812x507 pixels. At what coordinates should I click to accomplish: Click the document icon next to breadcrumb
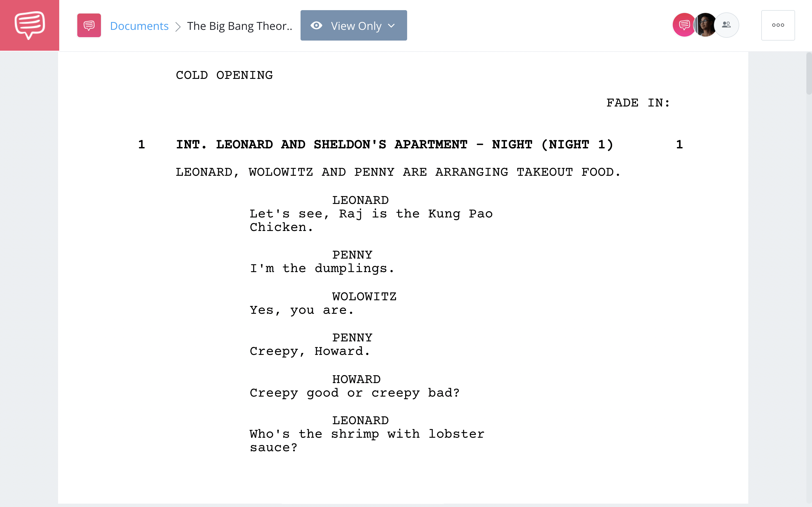(x=89, y=25)
